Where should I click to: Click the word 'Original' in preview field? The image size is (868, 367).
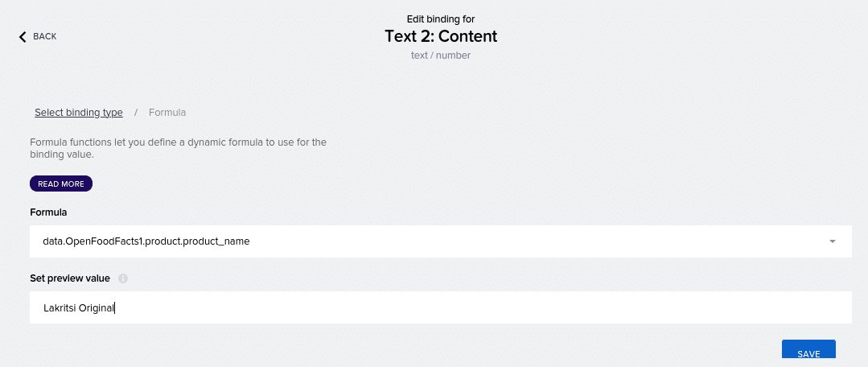pyautogui.click(x=97, y=307)
